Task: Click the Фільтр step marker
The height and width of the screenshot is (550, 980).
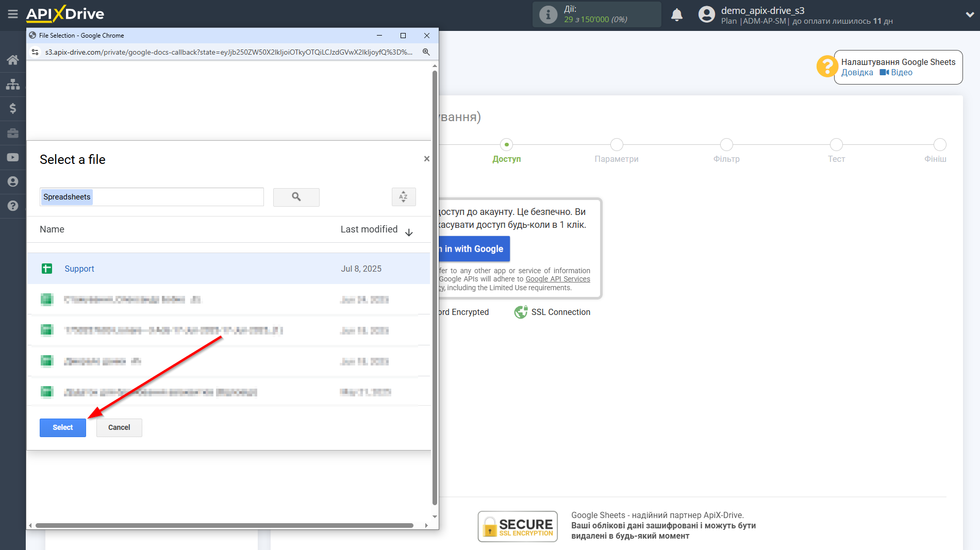Action: click(726, 145)
